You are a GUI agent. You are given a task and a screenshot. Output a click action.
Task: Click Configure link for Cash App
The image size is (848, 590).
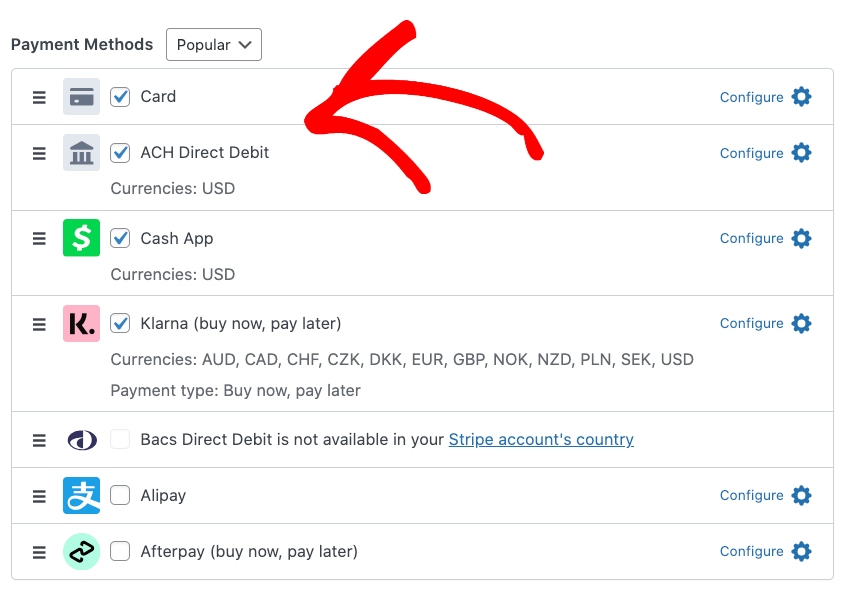[x=751, y=238]
